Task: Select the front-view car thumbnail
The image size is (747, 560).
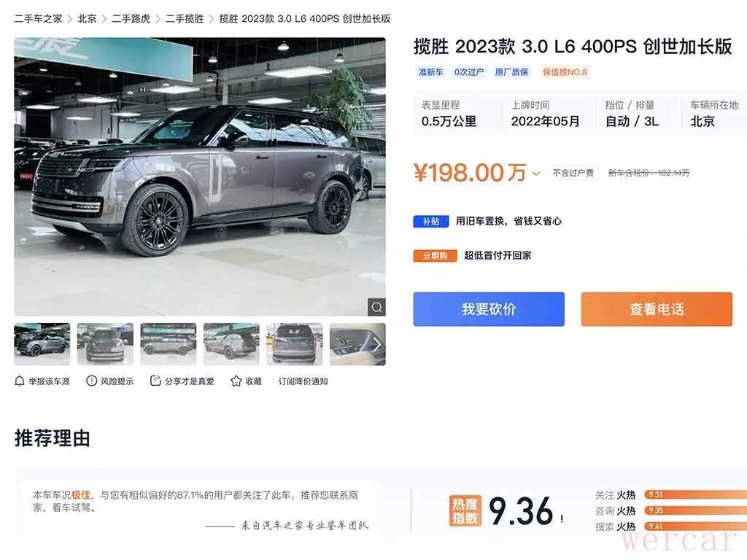Action: pos(105,344)
